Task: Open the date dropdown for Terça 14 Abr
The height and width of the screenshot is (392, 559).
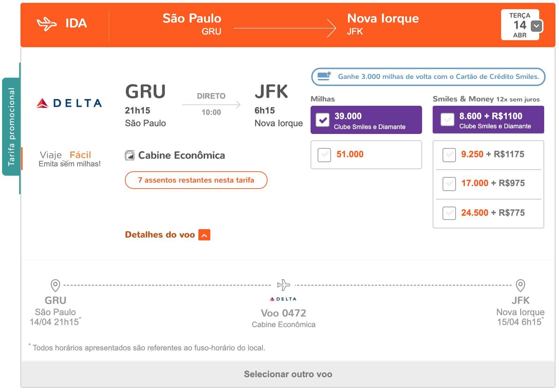Action: [537, 26]
